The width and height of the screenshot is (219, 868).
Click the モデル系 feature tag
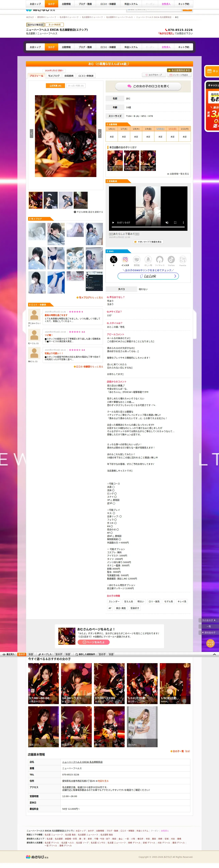point(169,601)
